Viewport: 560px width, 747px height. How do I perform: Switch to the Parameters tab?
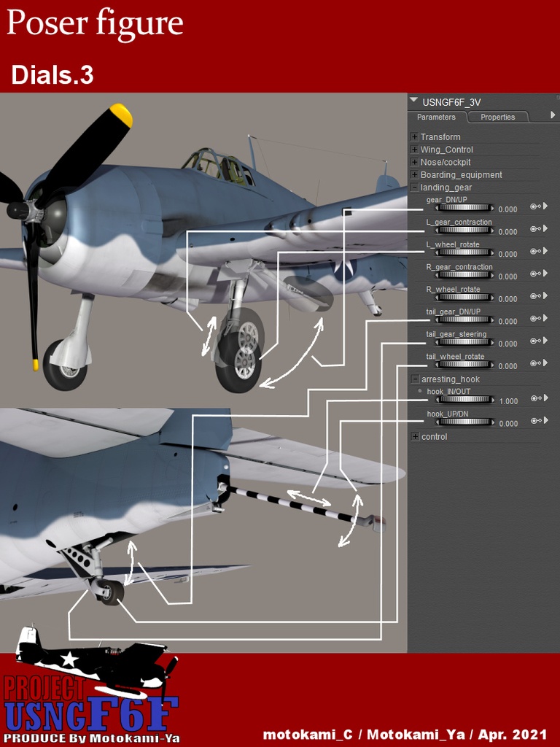click(x=436, y=117)
